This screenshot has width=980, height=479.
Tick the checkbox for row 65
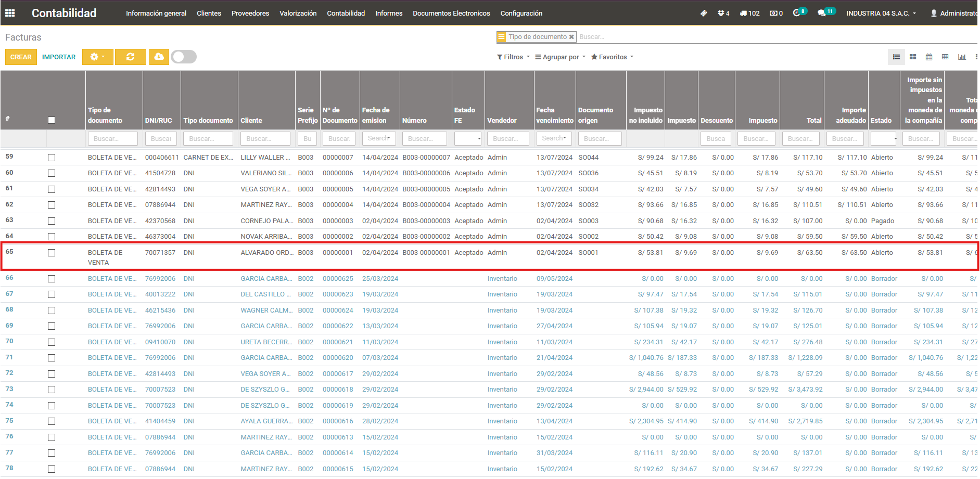coord(52,253)
